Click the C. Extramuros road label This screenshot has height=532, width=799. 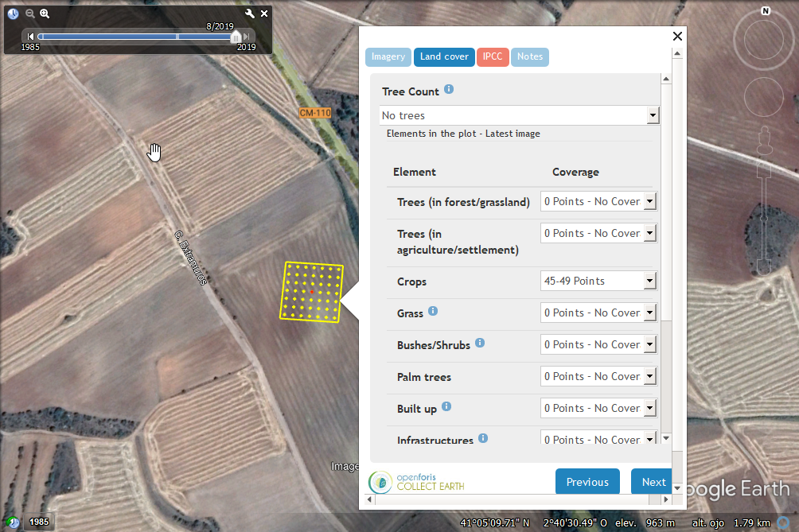tap(190, 258)
